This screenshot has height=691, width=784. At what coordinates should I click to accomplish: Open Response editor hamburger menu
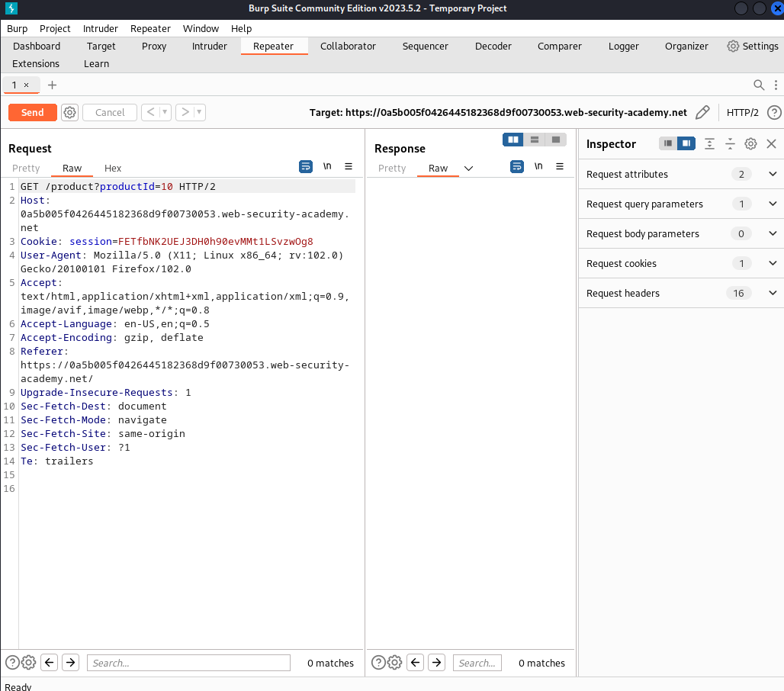coord(560,166)
